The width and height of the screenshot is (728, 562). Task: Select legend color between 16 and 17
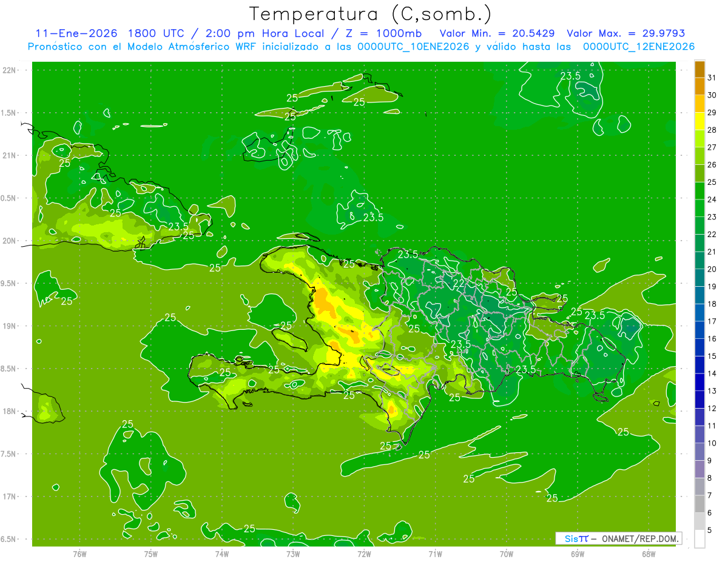[x=699, y=330]
